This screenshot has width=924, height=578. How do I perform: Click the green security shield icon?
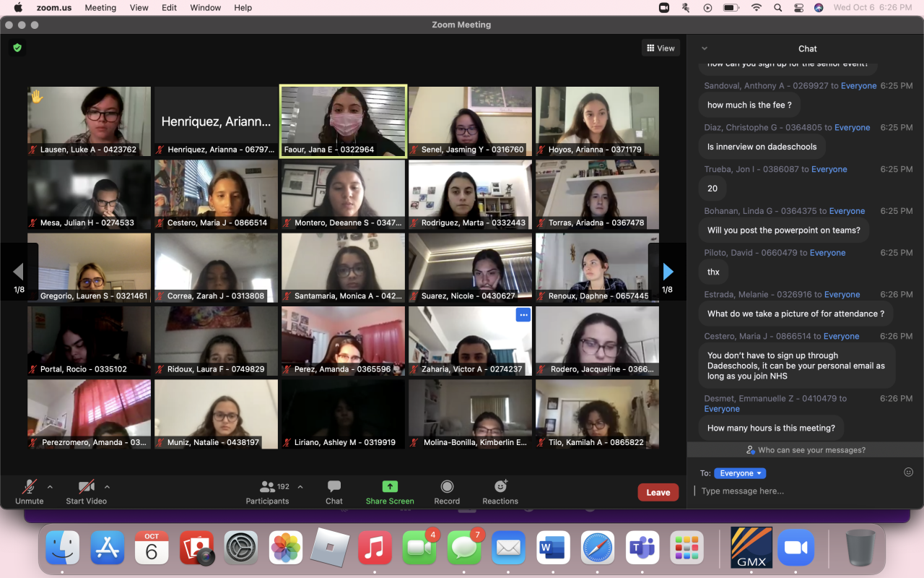17,48
